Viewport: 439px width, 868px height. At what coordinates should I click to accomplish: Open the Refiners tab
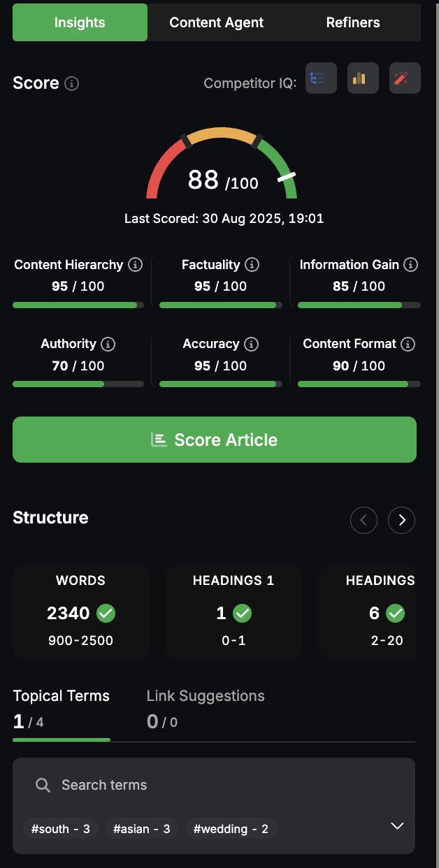coord(353,22)
